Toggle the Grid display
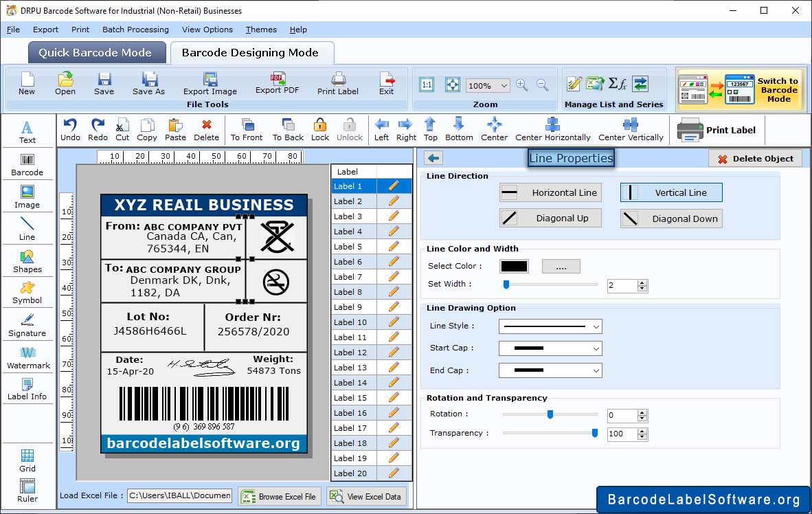This screenshot has width=812, height=514. pyautogui.click(x=27, y=460)
